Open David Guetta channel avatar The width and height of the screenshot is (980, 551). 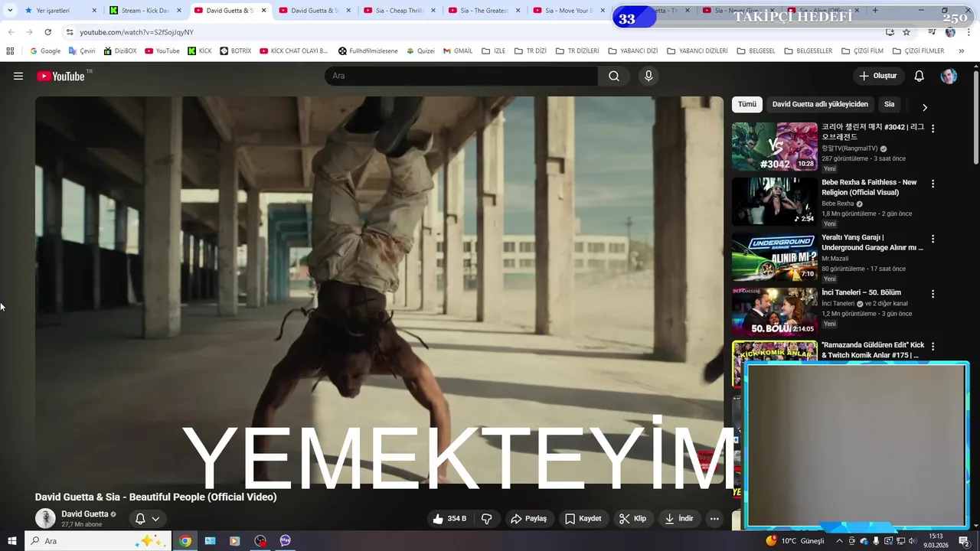click(45, 518)
